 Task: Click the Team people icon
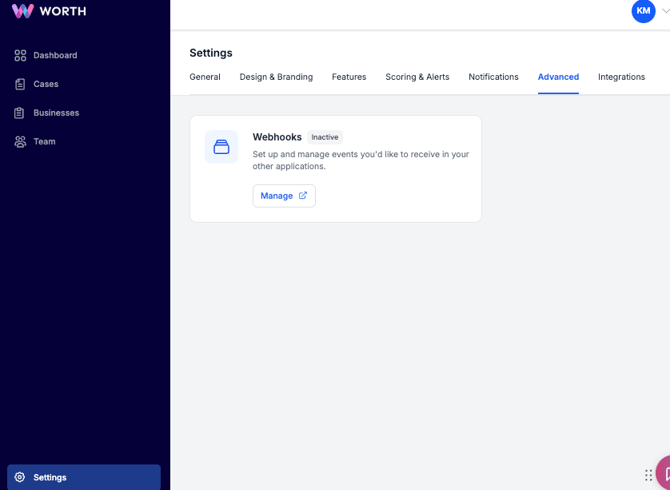[x=20, y=142]
